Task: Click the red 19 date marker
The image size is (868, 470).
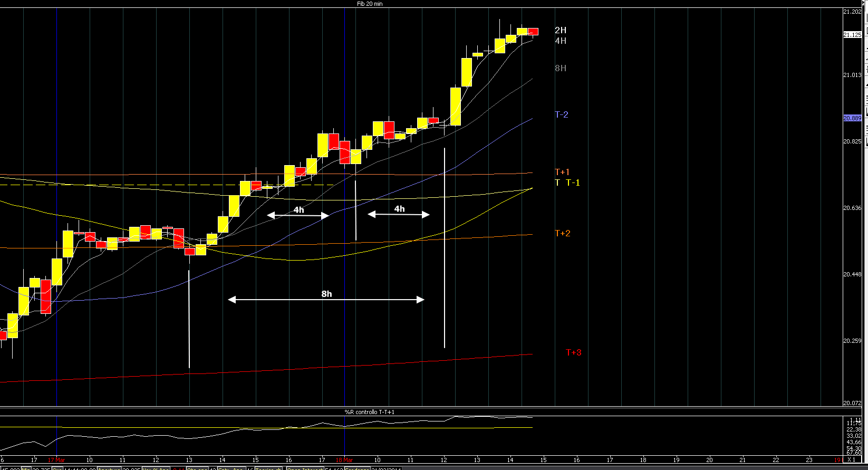Action: tap(837, 460)
